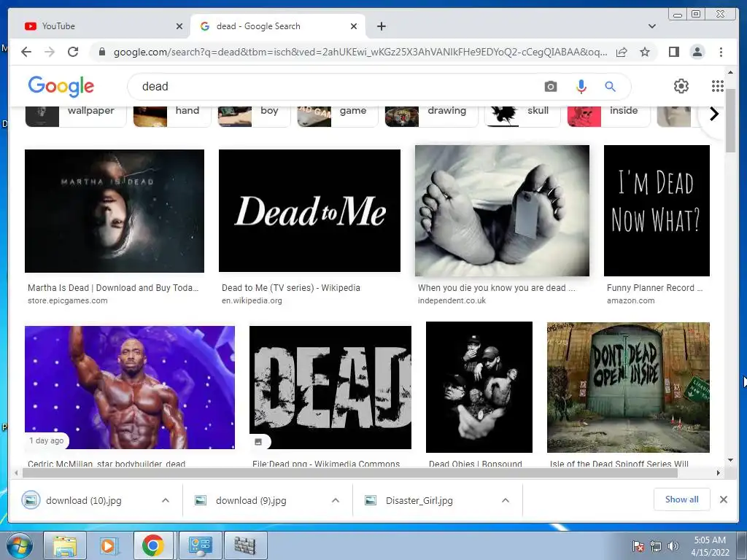
Task: Reload the current page
Action: tap(73, 52)
